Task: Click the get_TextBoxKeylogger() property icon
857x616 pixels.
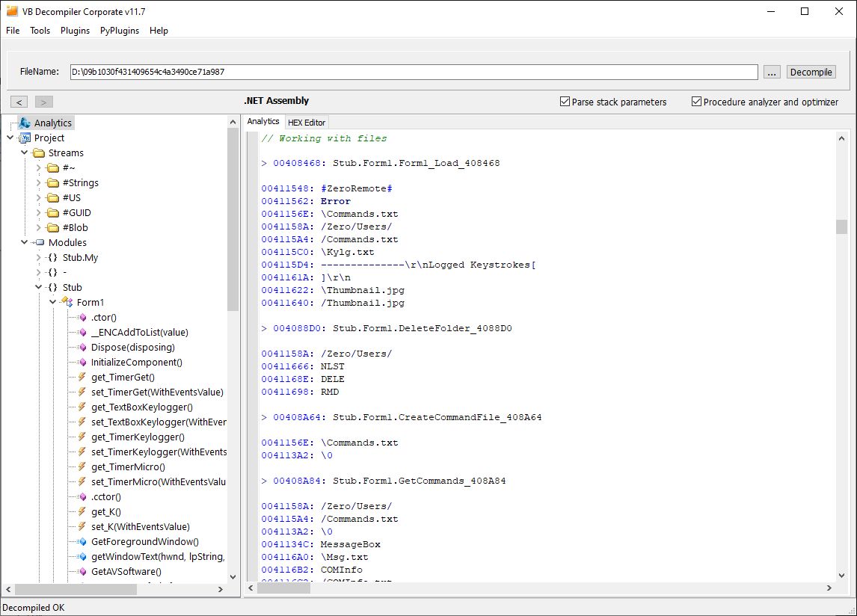Action: pyautogui.click(x=82, y=407)
